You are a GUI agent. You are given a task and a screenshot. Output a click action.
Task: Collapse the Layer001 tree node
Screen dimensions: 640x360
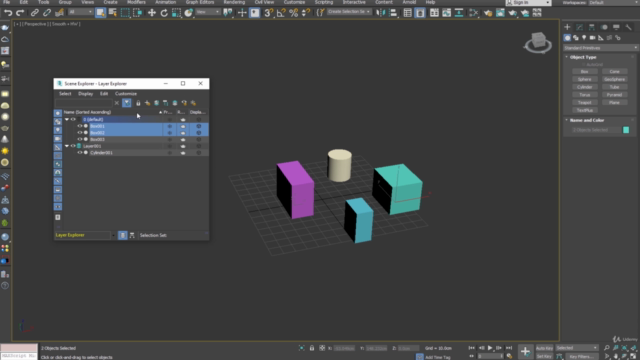(x=67, y=146)
